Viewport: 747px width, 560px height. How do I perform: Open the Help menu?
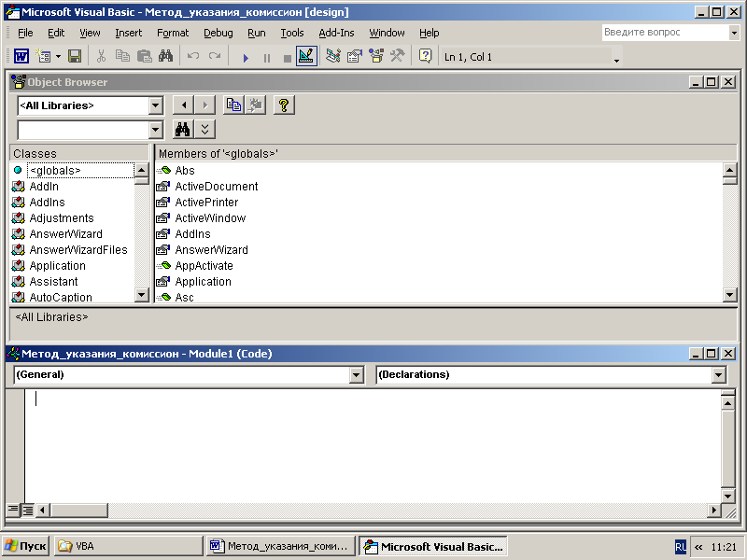429,33
